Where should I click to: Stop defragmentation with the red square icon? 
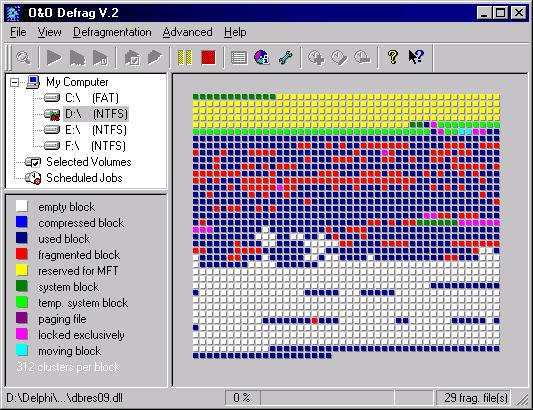[x=208, y=57]
